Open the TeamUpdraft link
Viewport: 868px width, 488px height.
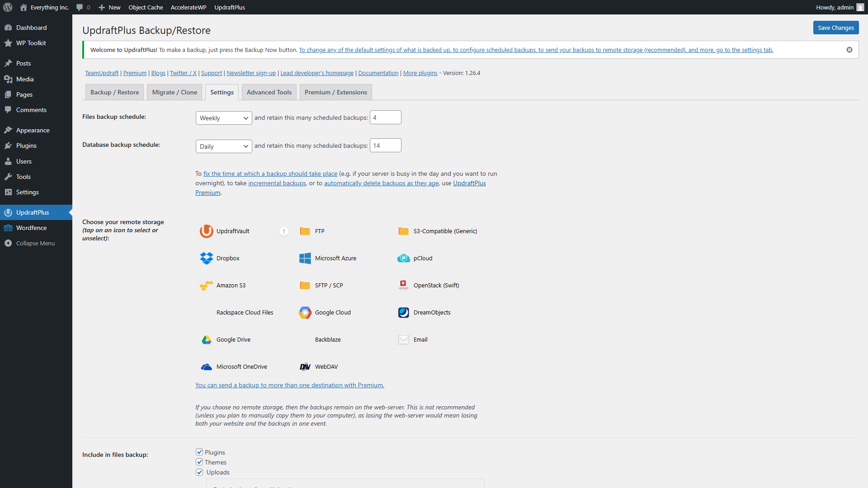coord(102,73)
